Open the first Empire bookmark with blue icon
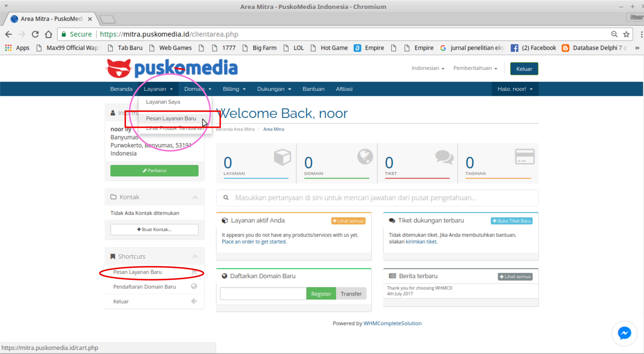Image resolution: width=644 pixels, height=354 pixels. pos(369,48)
